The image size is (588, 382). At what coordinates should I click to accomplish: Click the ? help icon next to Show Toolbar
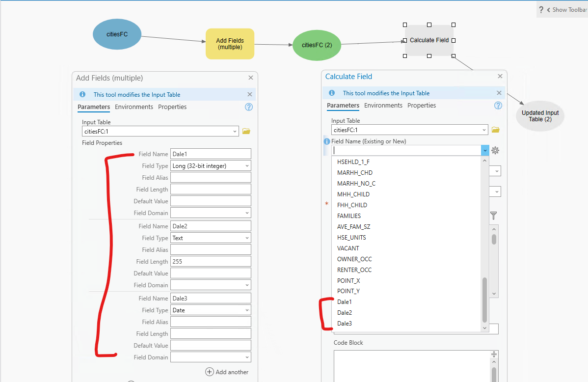[x=541, y=9]
